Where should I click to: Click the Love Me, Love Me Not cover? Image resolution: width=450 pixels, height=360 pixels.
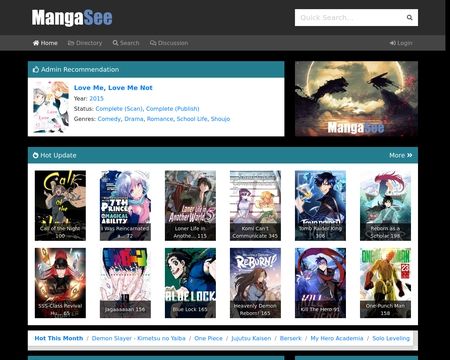(51, 107)
